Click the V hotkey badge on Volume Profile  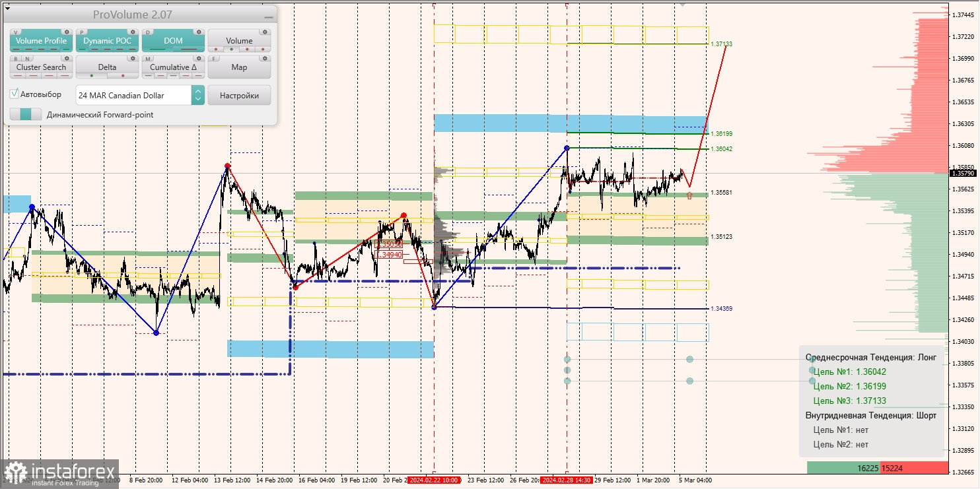(16, 32)
